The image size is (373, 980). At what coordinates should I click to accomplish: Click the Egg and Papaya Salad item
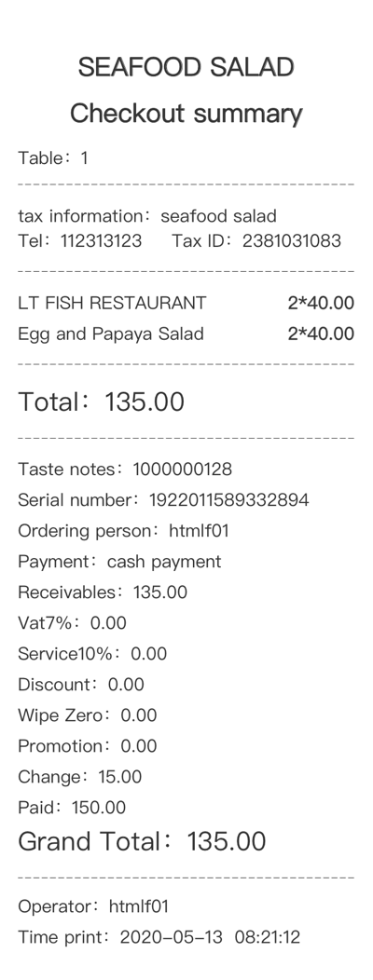coord(111,333)
